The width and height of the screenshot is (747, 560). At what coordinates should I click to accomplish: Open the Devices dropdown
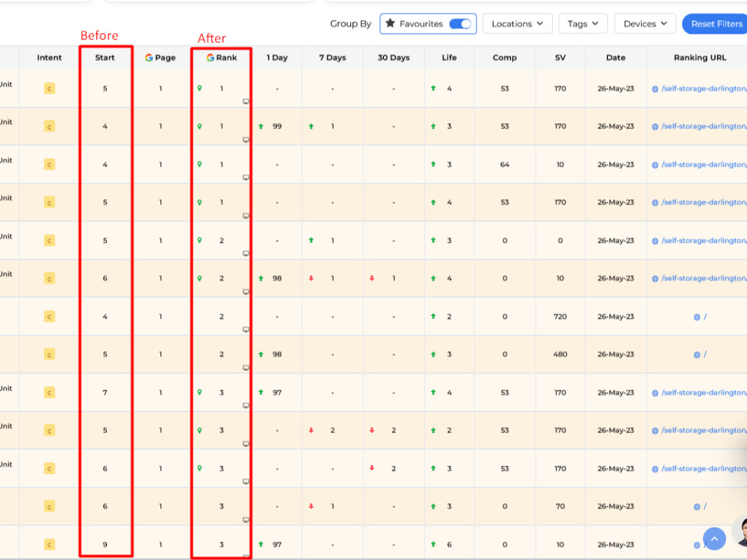[x=645, y=24]
